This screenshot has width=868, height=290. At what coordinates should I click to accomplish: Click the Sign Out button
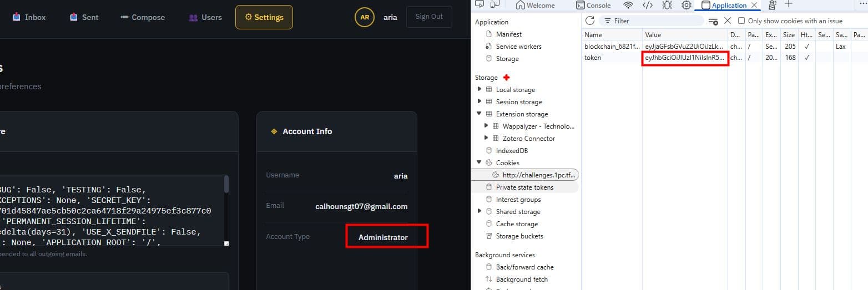click(x=429, y=17)
